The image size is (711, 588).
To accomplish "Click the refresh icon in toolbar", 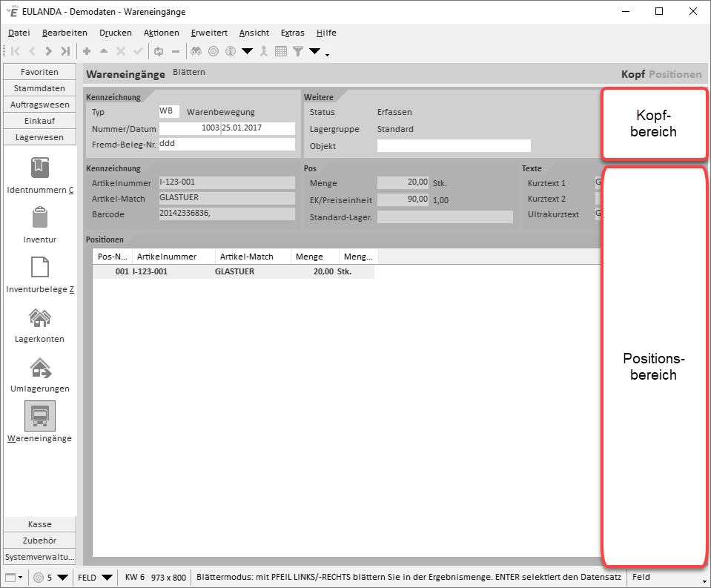I will point(158,51).
